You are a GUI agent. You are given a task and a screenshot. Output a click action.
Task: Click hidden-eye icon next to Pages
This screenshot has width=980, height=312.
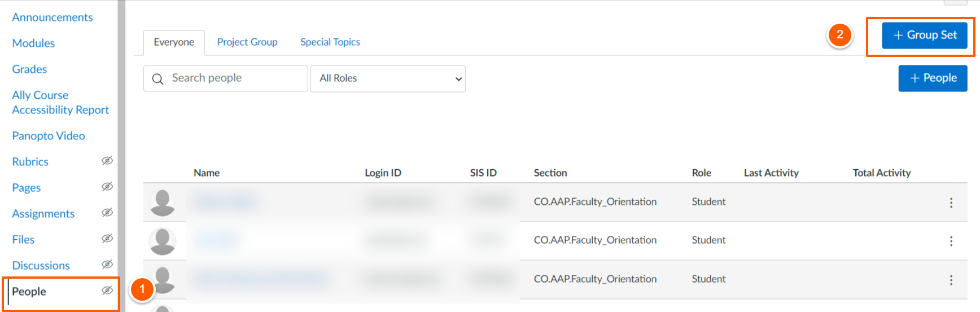pos(107,187)
